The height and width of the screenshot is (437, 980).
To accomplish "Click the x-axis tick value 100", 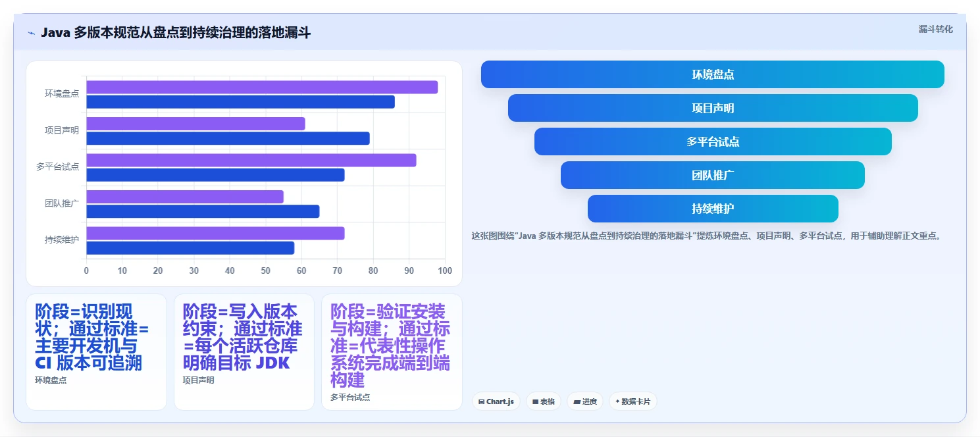I will pyautogui.click(x=445, y=270).
